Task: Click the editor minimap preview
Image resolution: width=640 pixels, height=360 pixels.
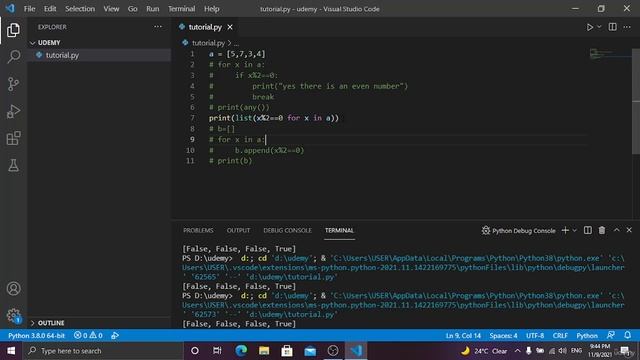Action: coord(610,54)
